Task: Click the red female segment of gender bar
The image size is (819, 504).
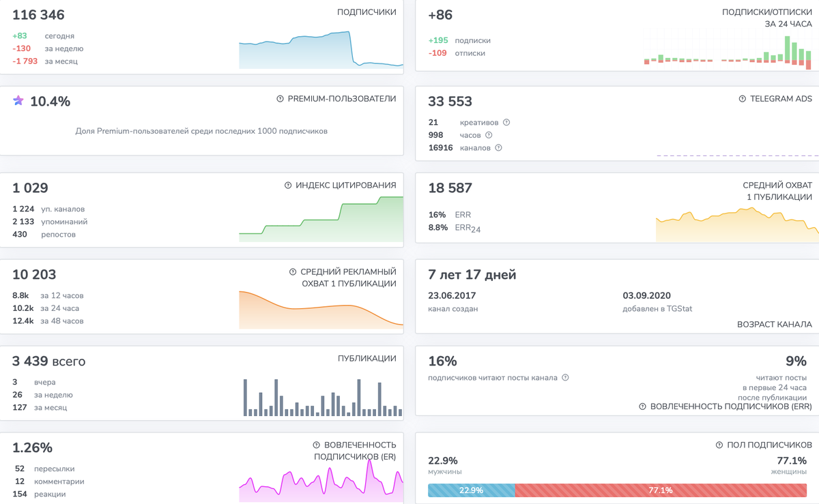Action: point(661,490)
